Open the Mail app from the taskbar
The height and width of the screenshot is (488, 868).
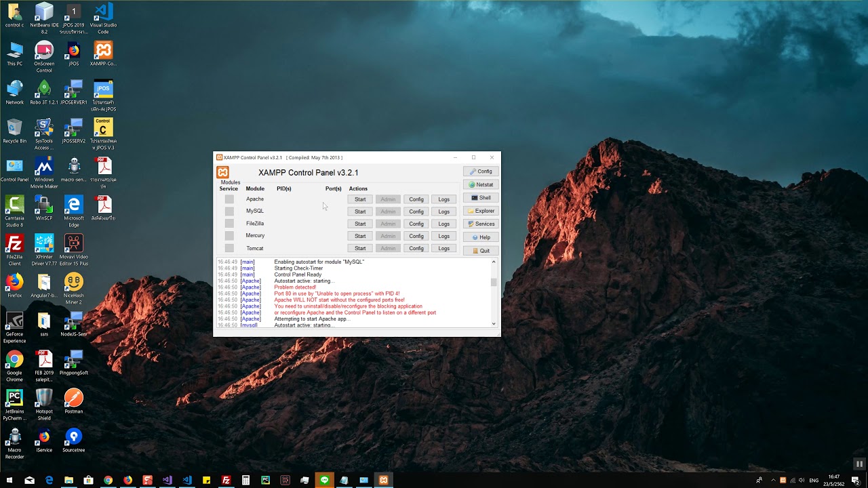point(29,480)
